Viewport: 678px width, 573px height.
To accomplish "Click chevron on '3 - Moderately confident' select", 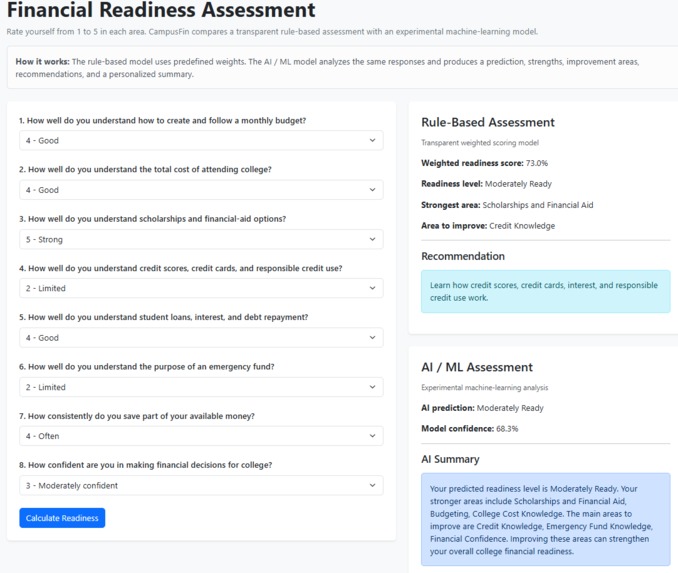I will coord(372,486).
